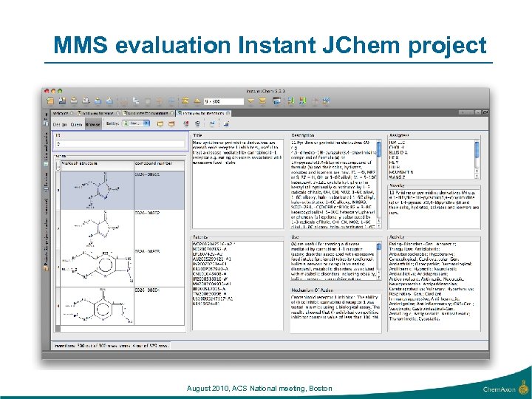This screenshot has height=399, width=532.
Task: Click the second yellow panel icon after Entity
Action: [x=171, y=124]
